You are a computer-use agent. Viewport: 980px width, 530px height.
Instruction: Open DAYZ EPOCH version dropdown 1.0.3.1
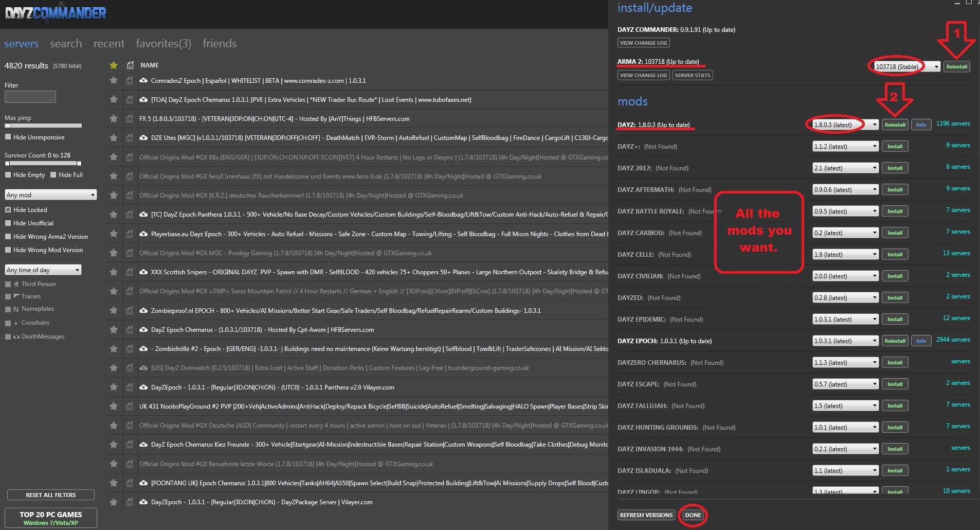point(845,341)
